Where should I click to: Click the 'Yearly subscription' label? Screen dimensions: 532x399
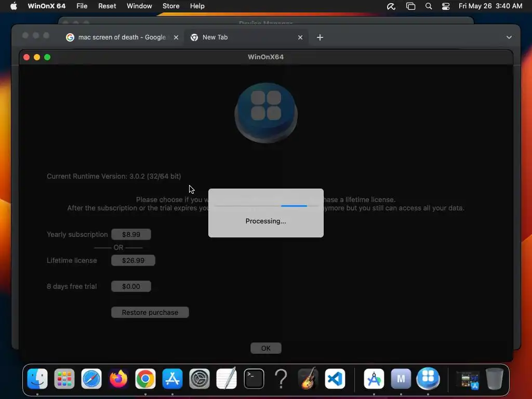77,234
